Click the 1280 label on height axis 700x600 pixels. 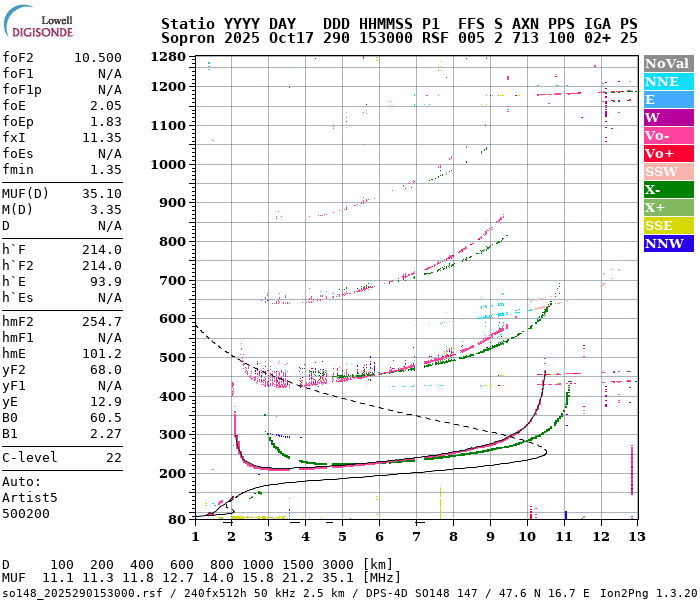click(169, 57)
